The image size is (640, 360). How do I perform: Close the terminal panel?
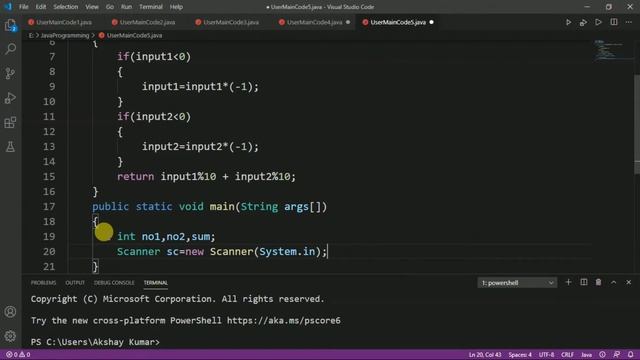coord(629,282)
